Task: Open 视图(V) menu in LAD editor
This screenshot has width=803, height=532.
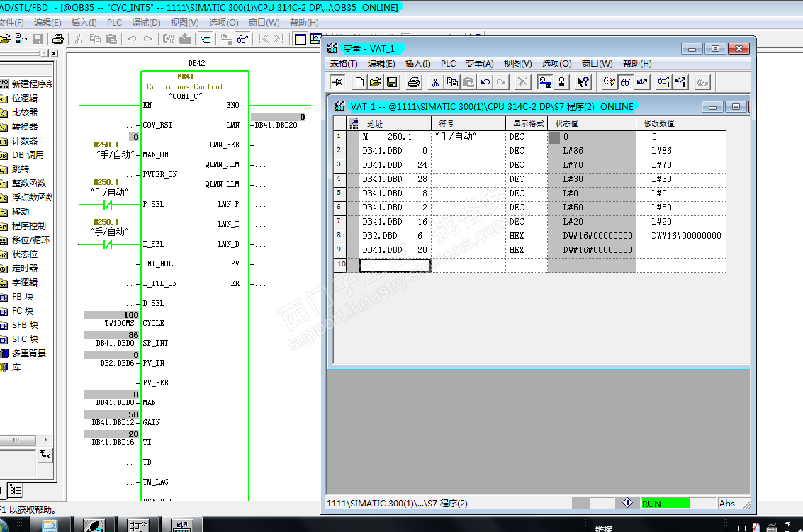Action: pos(184,23)
